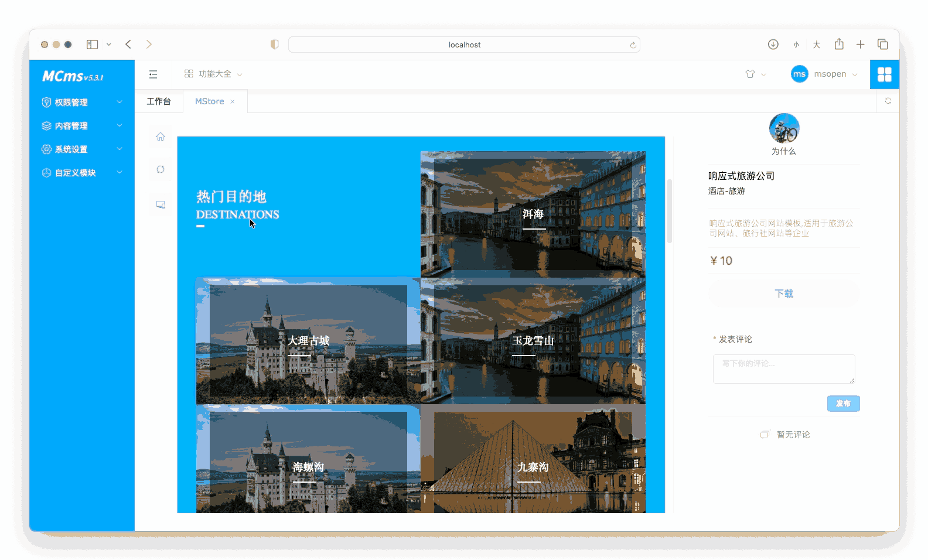Click the refresh icon beside the preview

click(x=161, y=169)
